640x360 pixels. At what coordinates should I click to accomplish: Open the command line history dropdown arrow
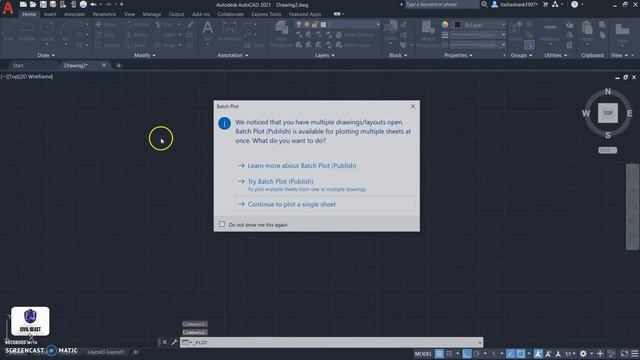[480, 342]
